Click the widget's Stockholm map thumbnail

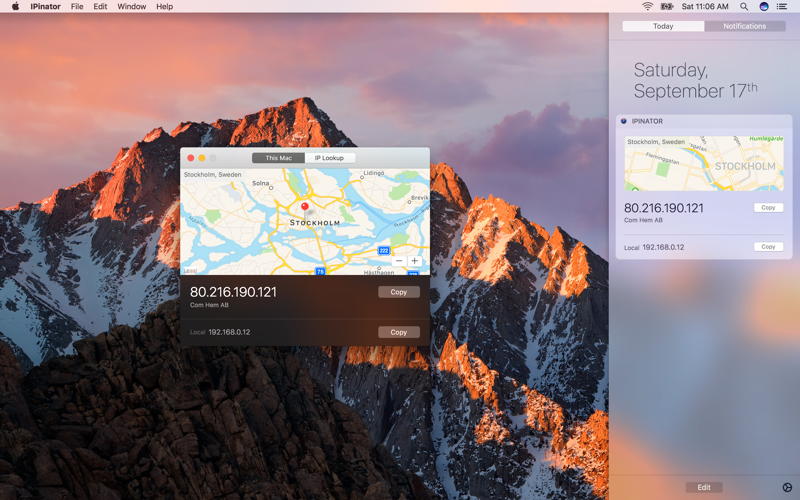coord(704,163)
